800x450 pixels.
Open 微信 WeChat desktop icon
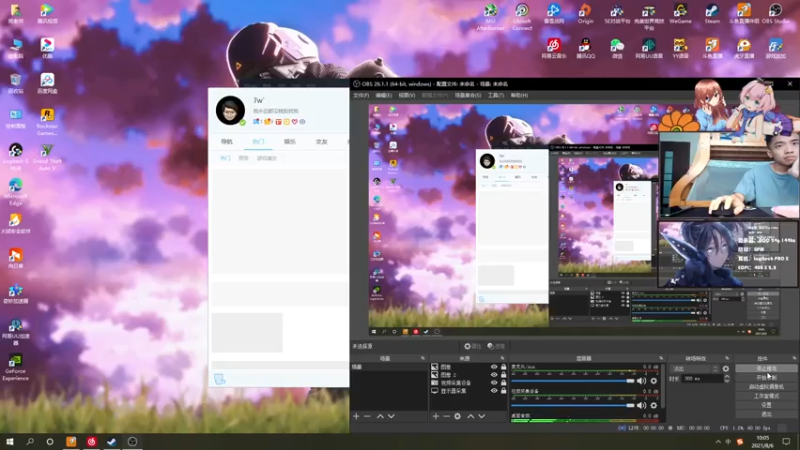617,48
